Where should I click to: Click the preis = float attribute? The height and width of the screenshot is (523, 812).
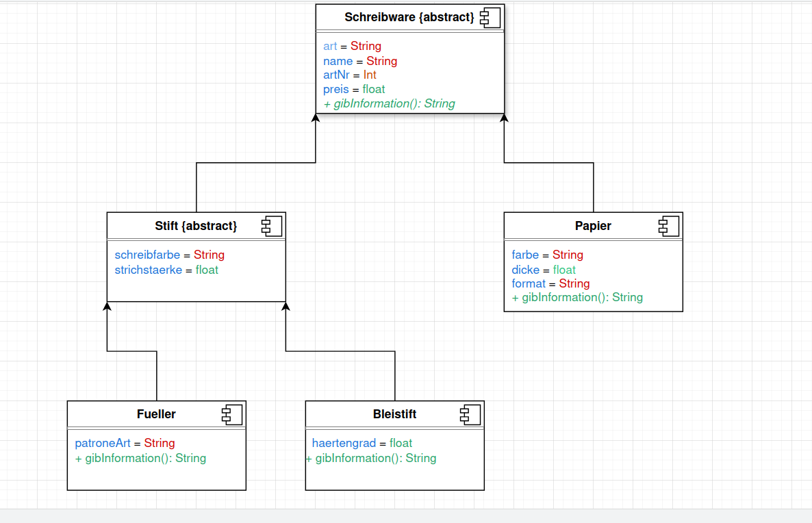coord(354,90)
